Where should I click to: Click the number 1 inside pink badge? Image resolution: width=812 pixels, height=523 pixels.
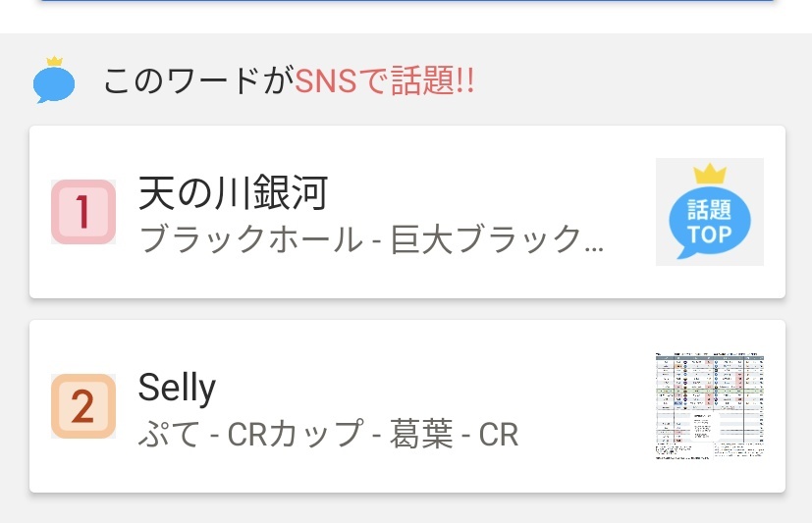(83, 212)
